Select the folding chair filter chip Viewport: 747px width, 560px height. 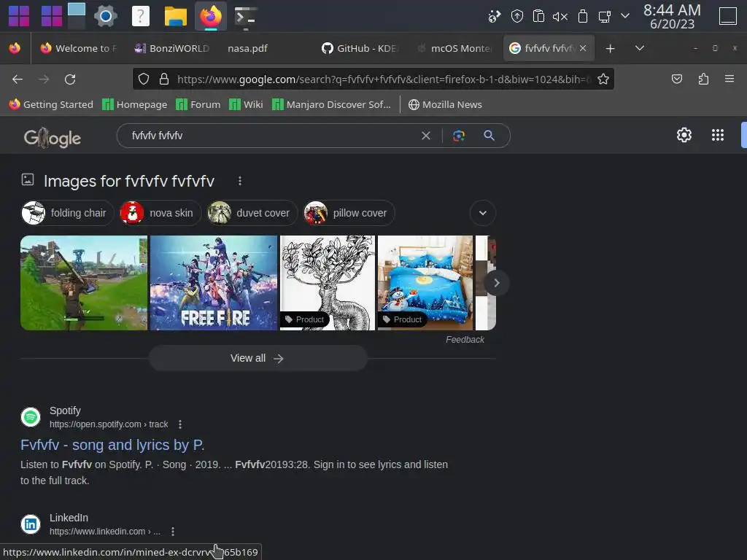coord(67,213)
